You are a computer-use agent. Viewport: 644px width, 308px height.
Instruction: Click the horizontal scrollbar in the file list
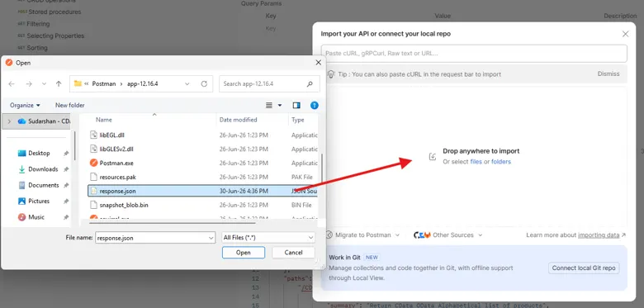172,223
